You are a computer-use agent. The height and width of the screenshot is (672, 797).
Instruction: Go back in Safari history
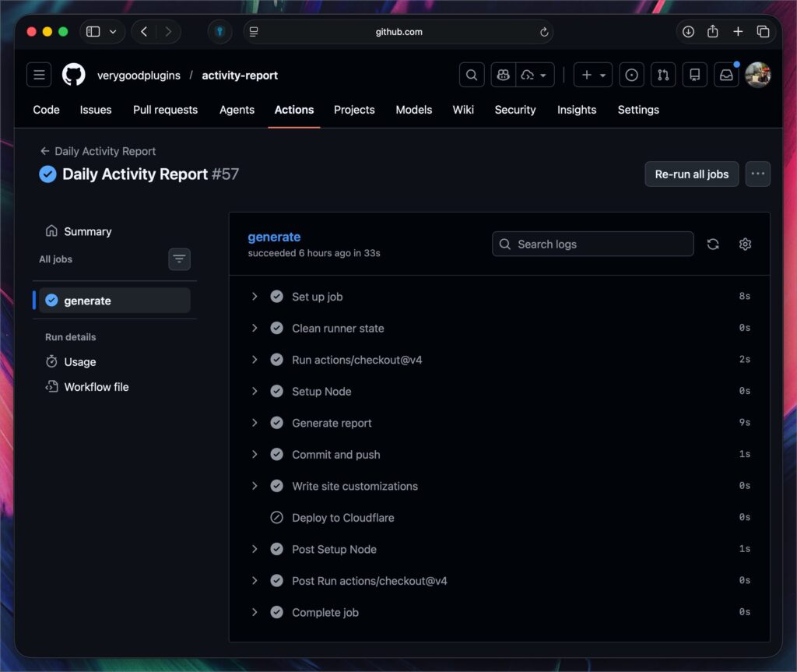pos(144,32)
